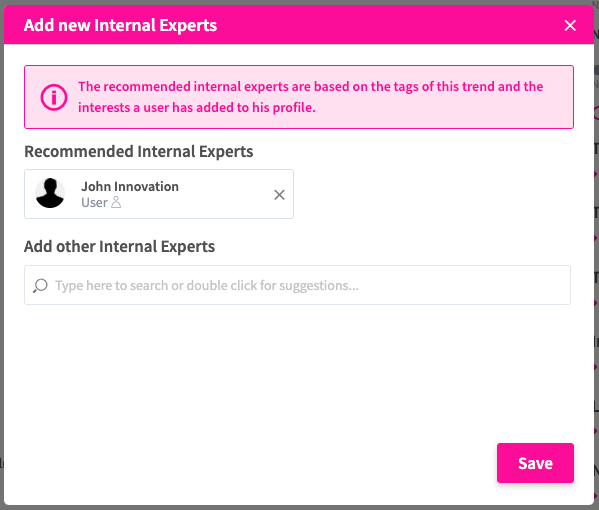Click the Add other Internal Experts heading

(x=120, y=246)
